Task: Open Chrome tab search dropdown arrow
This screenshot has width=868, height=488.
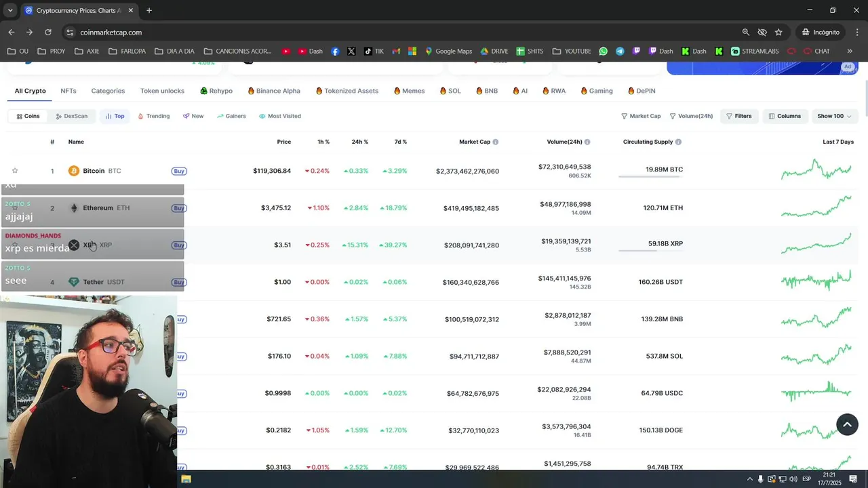Action: (x=10, y=10)
